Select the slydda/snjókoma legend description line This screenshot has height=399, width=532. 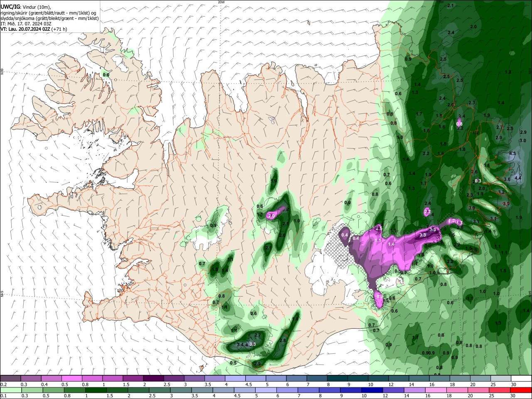(x=49, y=18)
